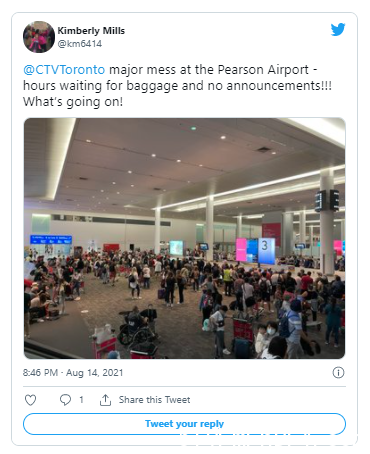Screen dimensions: 370x454
Task: Click carousel number 3 sign in photo
Action: point(267,249)
